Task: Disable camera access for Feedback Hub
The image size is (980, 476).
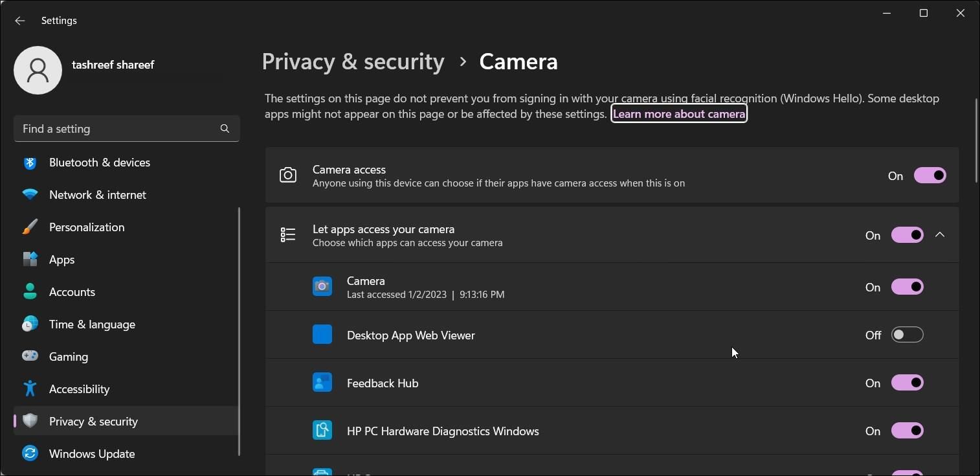Action: coord(907,383)
